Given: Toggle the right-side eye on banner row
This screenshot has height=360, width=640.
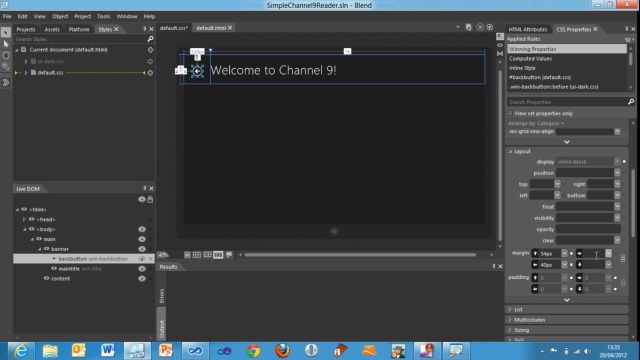Looking at the screenshot, I should (x=142, y=249).
